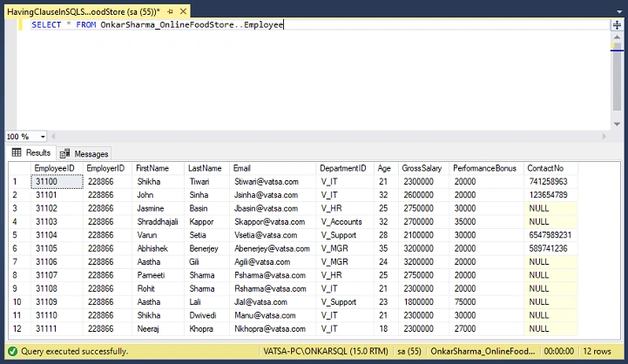Click the Messages tab icon
This screenshot has width=628, height=364.
(x=64, y=154)
